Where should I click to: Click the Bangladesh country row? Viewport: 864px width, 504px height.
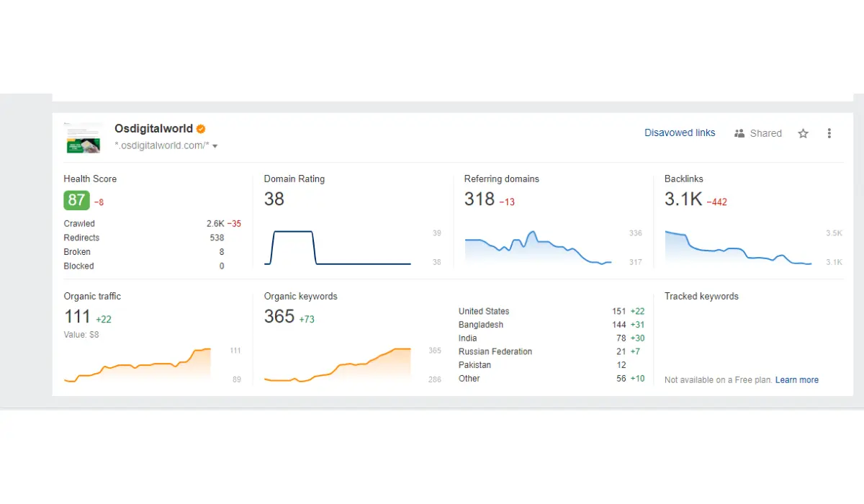click(x=552, y=325)
